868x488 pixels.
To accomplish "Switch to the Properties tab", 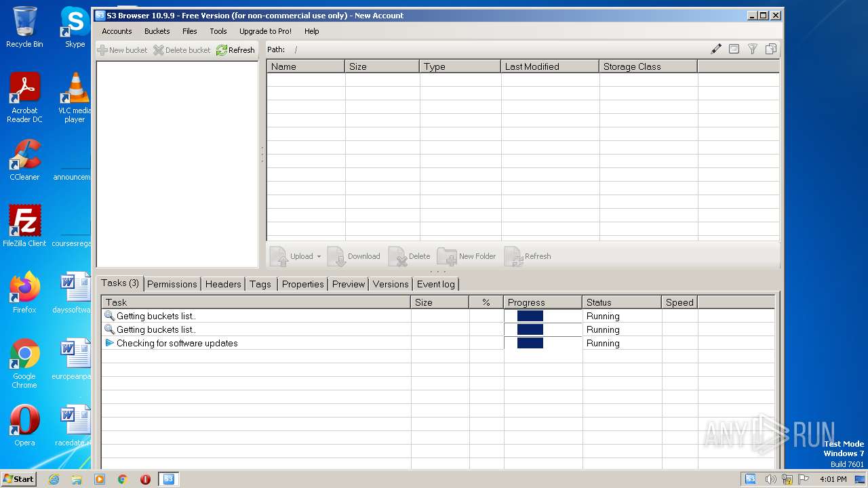I will click(303, 284).
